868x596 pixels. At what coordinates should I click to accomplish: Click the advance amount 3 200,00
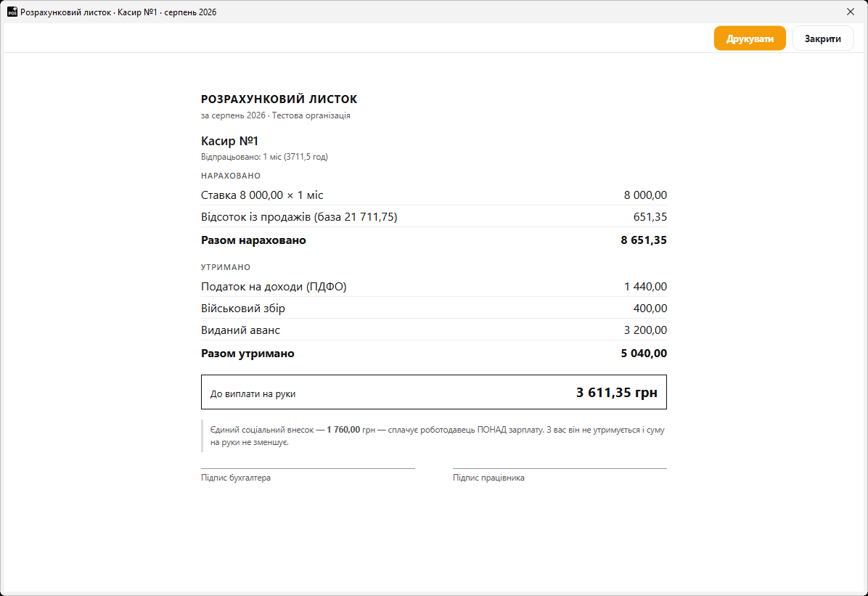pos(645,330)
